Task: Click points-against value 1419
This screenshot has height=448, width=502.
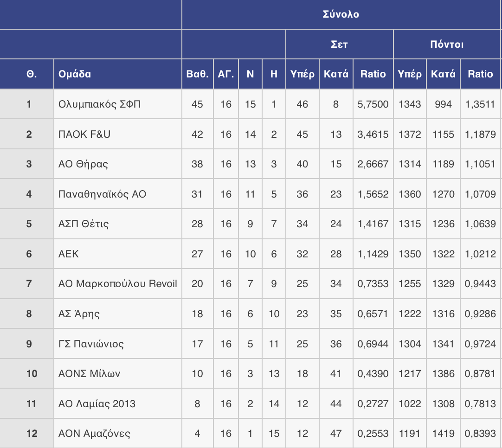Action: (x=444, y=433)
